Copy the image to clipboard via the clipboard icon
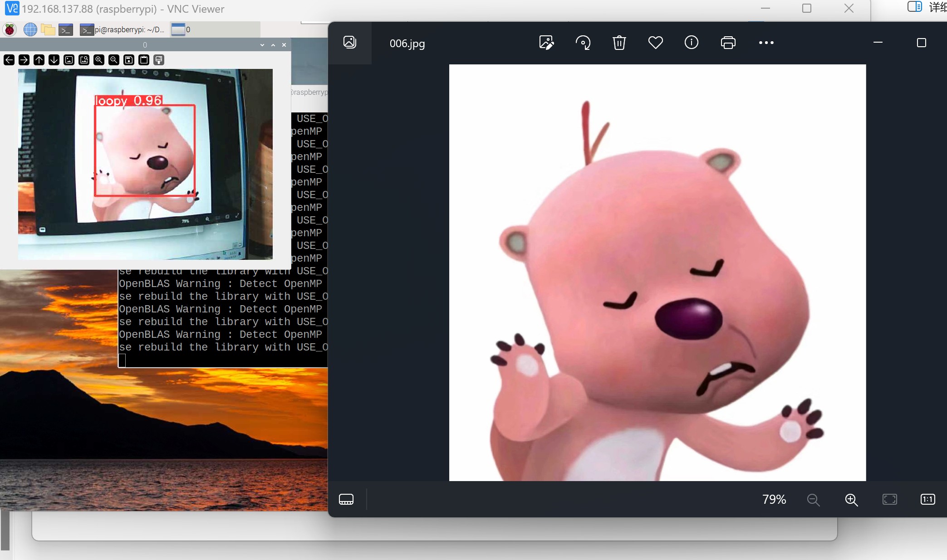This screenshot has width=947, height=560. pyautogui.click(x=143, y=60)
